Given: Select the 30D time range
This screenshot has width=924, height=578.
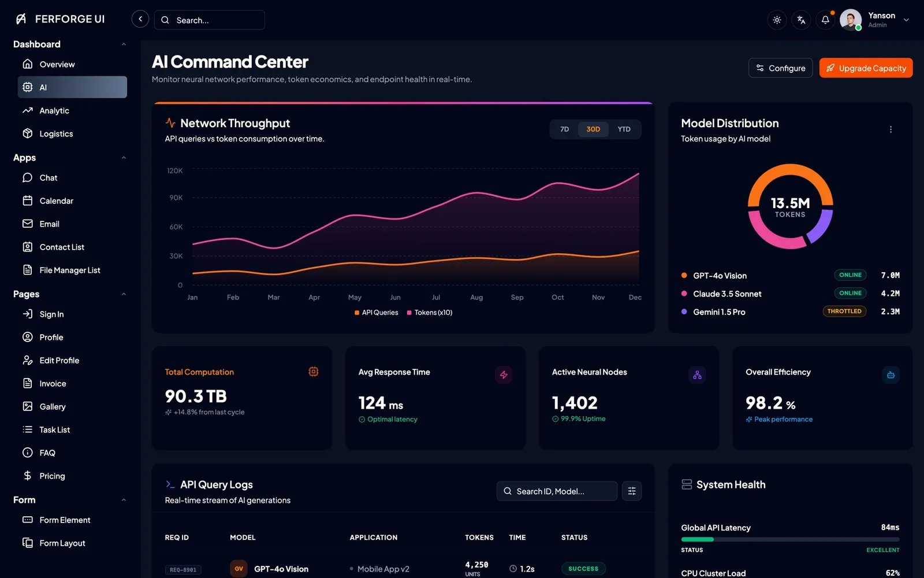Looking at the screenshot, I should [593, 129].
